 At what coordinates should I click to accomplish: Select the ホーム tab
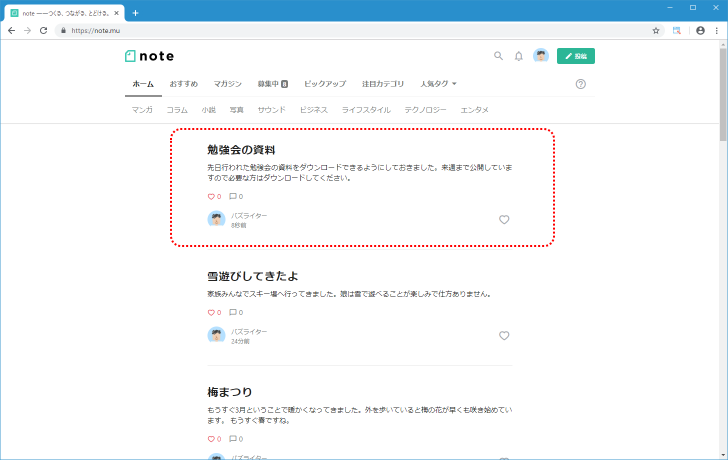[x=143, y=84]
